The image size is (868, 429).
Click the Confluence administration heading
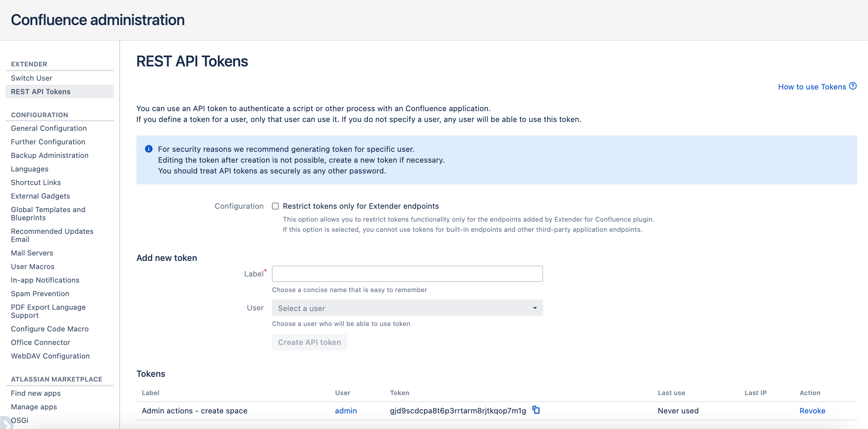click(x=98, y=20)
